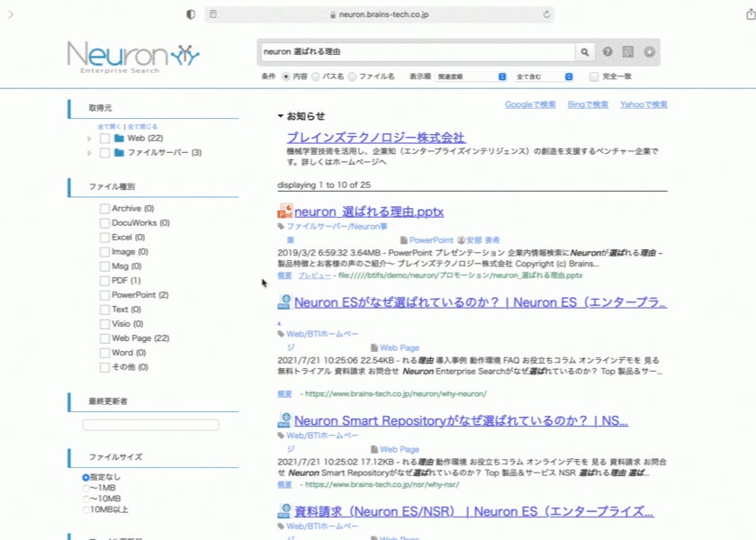This screenshot has height=540, width=756.
Task: Click 概要 link of the pptx result
Action: pos(284,275)
